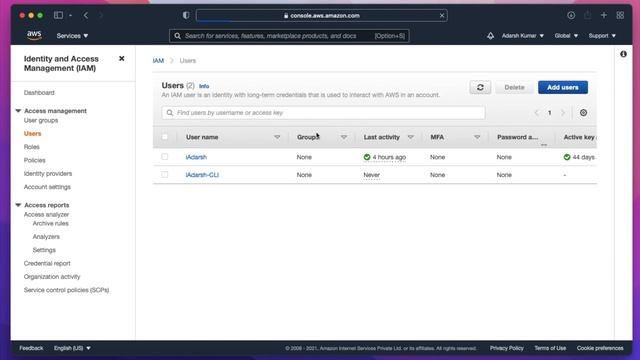Screen dimensions: 640x360
Task: Go to next table page
Action: click(x=563, y=113)
